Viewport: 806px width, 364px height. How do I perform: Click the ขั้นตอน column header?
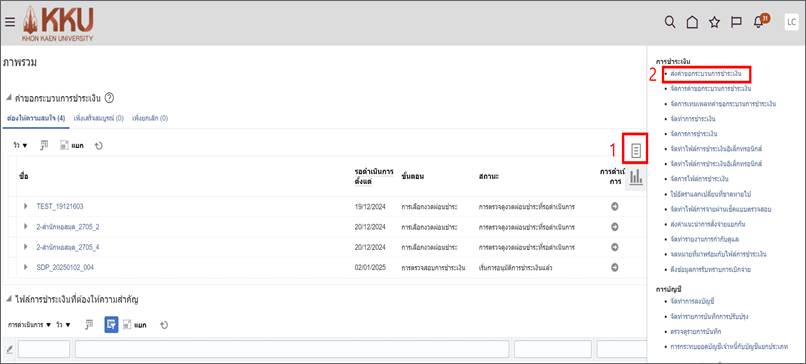[413, 176]
